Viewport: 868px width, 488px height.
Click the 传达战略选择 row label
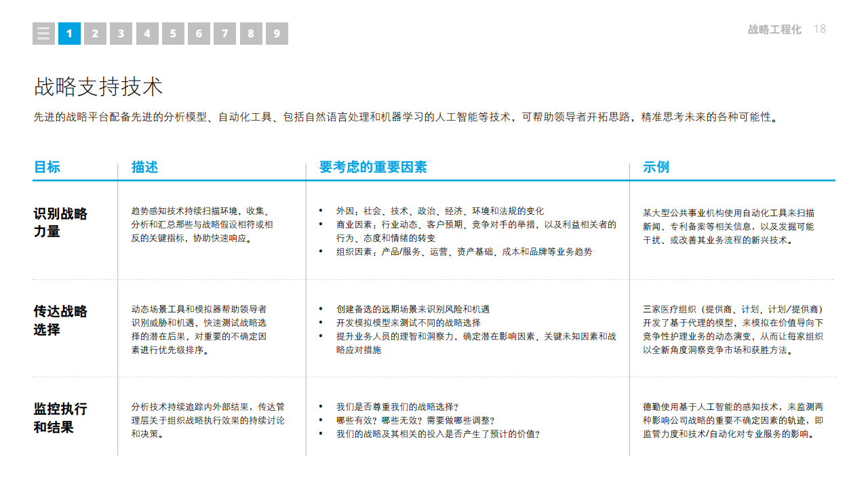click(60, 320)
